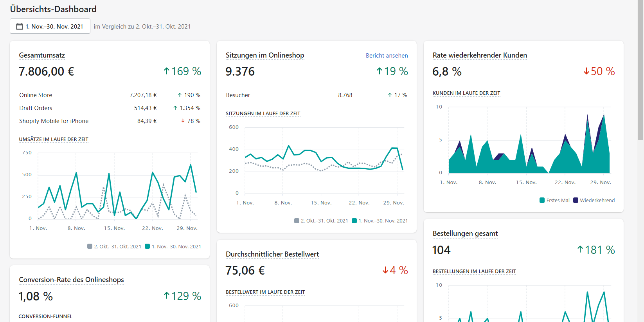The image size is (644, 322).
Task: Click the Draft Orders sales row label
Action: pyautogui.click(x=36, y=108)
